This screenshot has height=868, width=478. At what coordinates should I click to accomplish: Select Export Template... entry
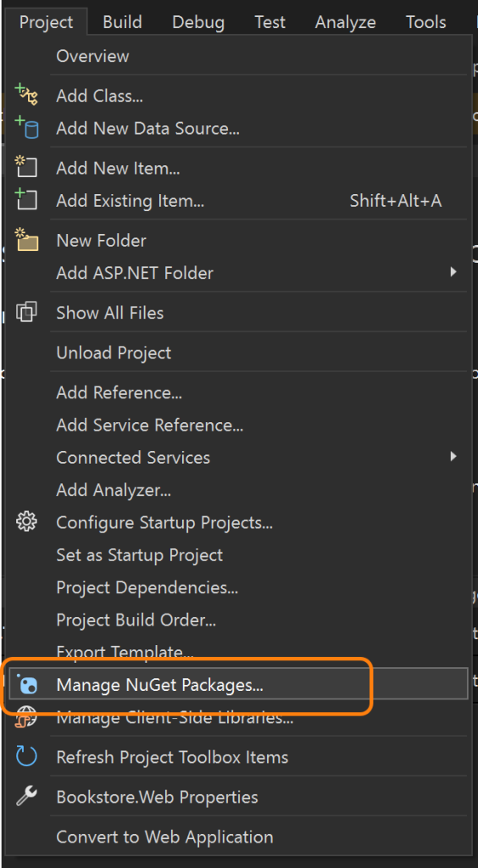tap(238, 652)
